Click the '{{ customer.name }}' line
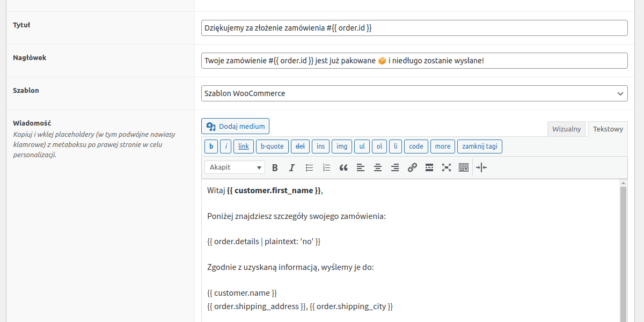The height and width of the screenshot is (322, 644). 242,293
